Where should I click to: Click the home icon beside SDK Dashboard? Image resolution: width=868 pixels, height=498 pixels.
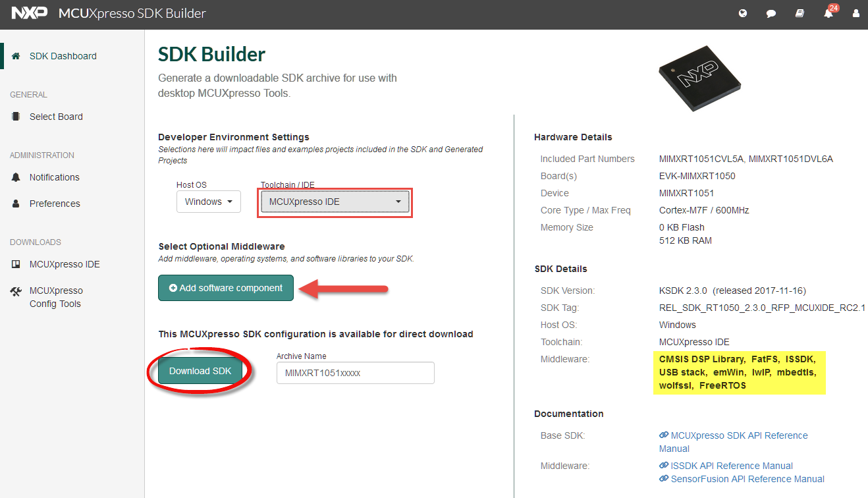[16, 56]
